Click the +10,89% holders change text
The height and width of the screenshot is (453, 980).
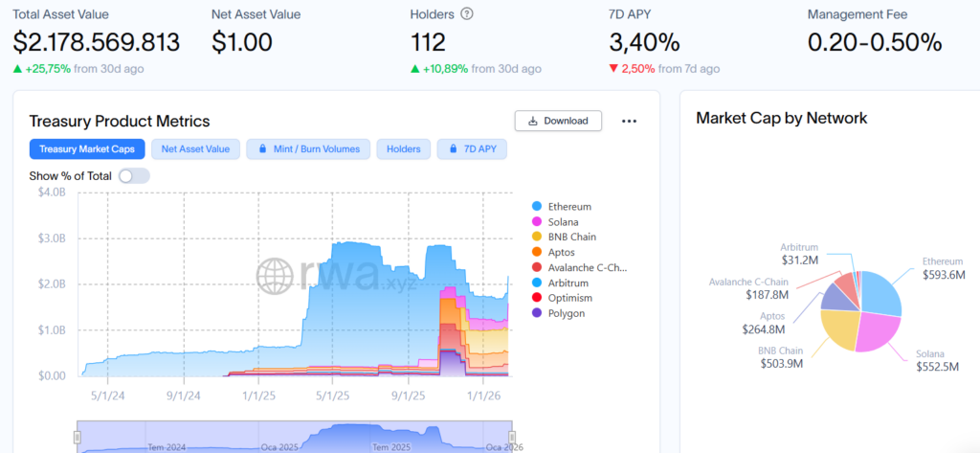(476, 69)
